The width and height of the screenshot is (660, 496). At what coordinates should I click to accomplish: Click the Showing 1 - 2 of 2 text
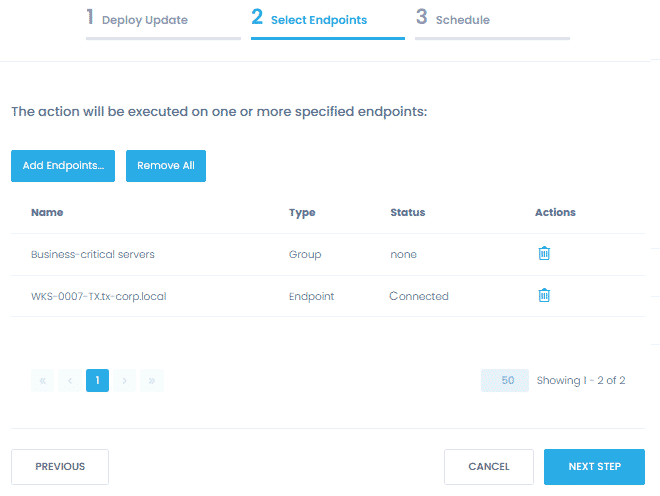point(581,380)
